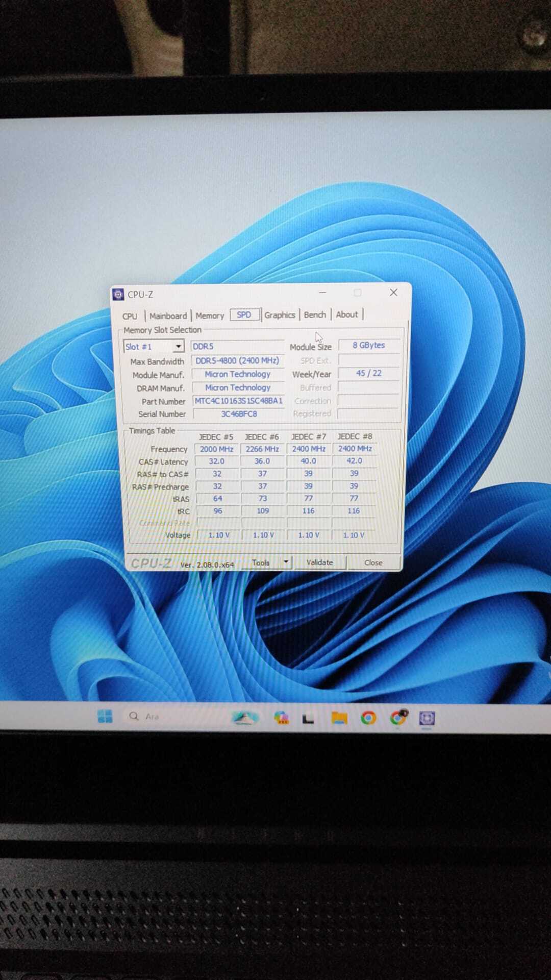Image resolution: width=551 pixels, height=980 pixels.
Task: Select the DDR5-4800 (2400 MHz) max bandwidth value
Action: (x=237, y=360)
